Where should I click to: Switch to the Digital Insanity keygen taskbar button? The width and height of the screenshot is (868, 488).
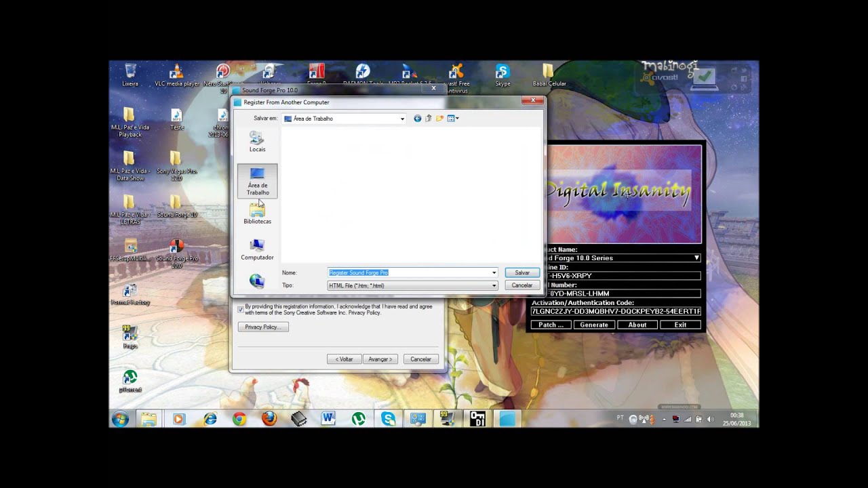(477, 419)
